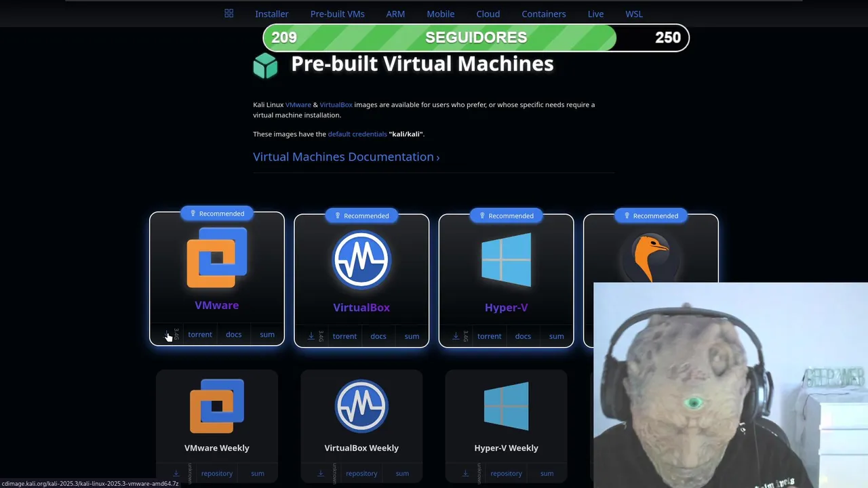
Task: Get the VMware torrent
Action: [x=200, y=334]
